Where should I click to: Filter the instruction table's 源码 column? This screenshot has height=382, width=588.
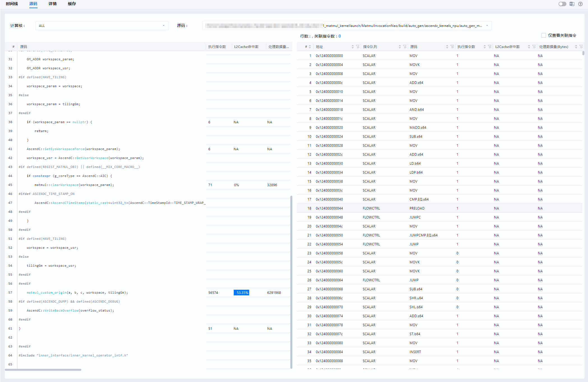(x=452, y=47)
